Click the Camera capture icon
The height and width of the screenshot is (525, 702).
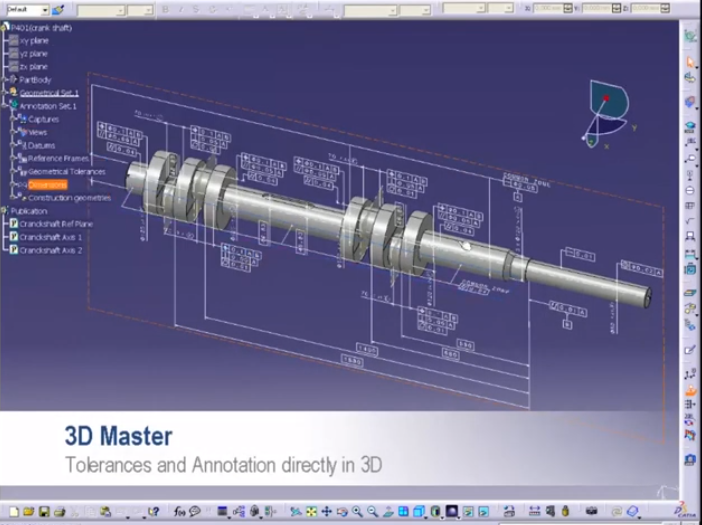coord(591,511)
